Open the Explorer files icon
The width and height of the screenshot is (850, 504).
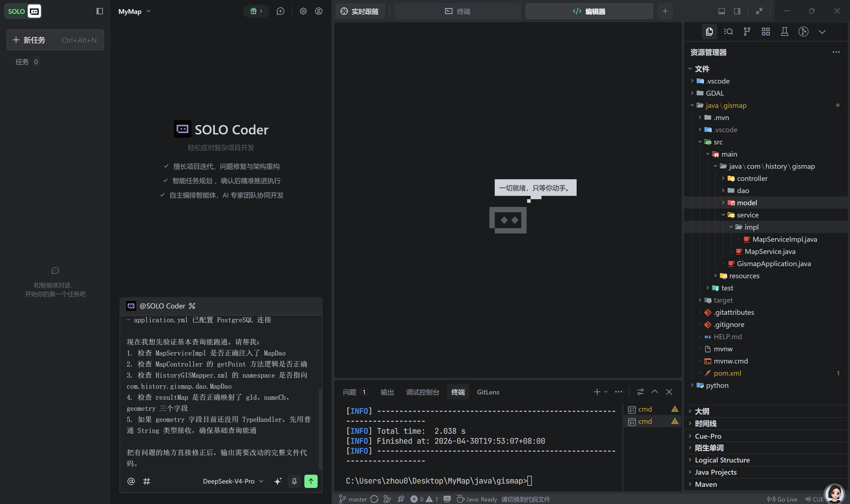(709, 32)
